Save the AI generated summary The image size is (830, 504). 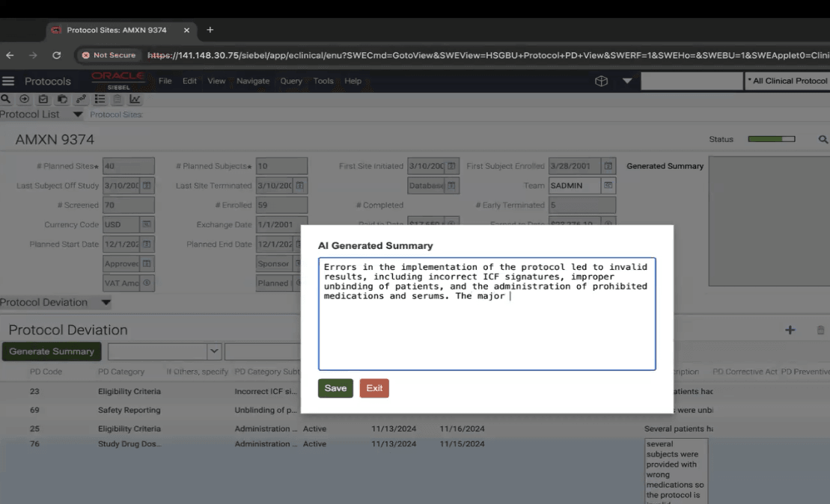tap(335, 388)
